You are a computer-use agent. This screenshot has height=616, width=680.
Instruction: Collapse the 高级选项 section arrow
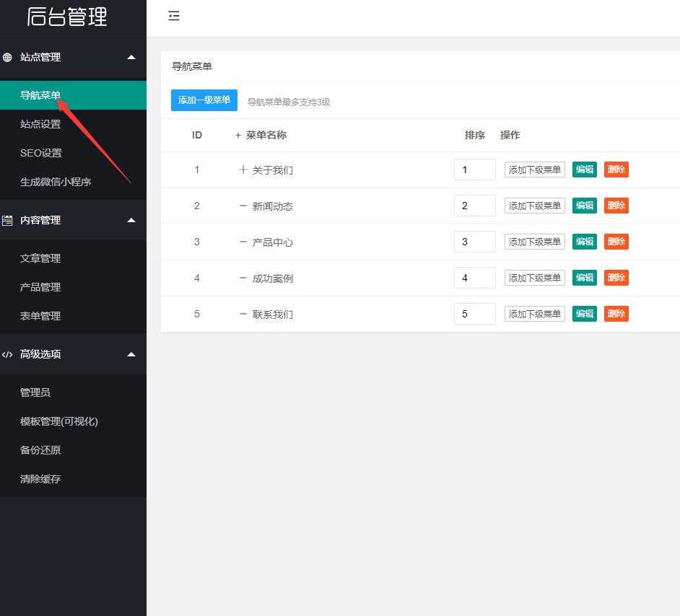(131, 354)
